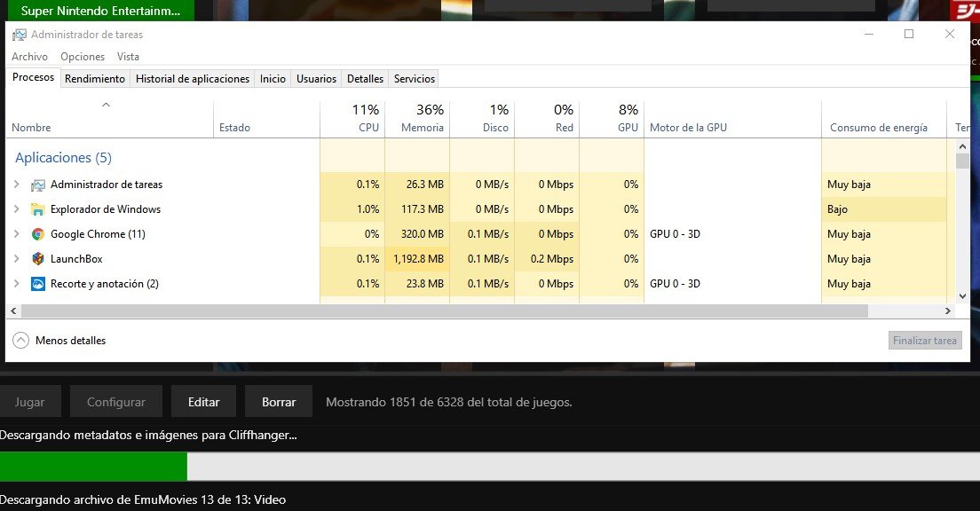Click the scroll up arrow of process list

[x=962, y=146]
